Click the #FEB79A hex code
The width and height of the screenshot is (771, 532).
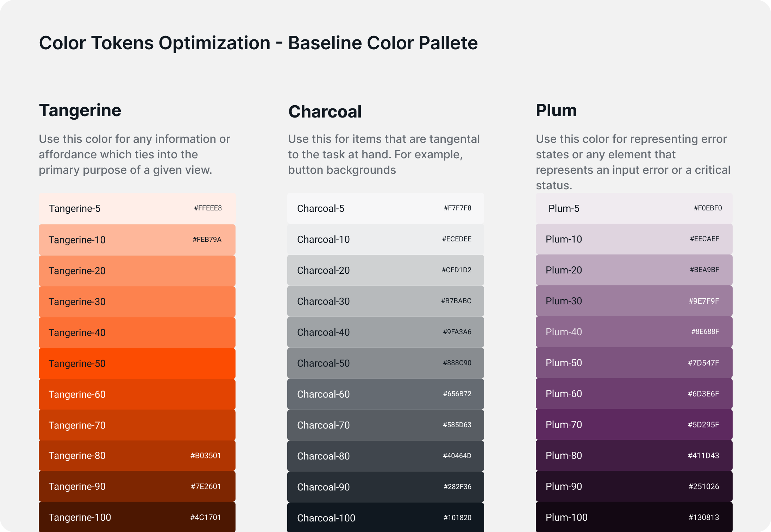pyautogui.click(x=207, y=240)
